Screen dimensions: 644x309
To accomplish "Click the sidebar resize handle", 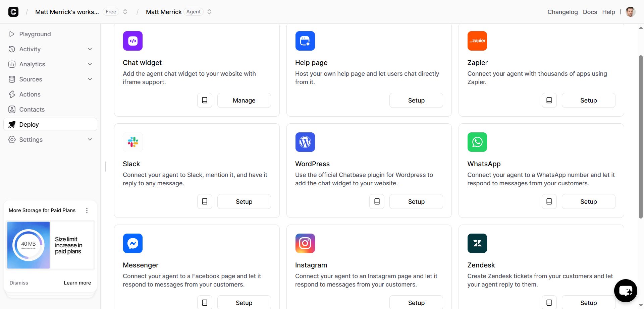I will coord(106,167).
